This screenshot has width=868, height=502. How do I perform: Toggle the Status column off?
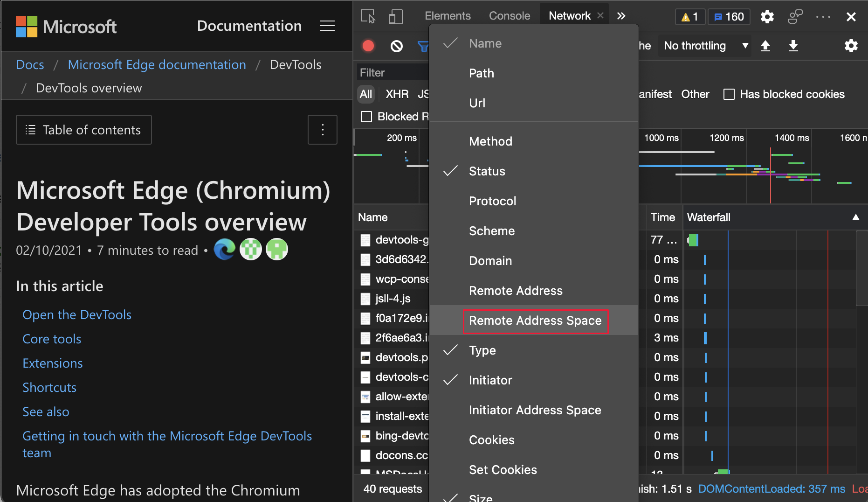click(x=487, y=171)
